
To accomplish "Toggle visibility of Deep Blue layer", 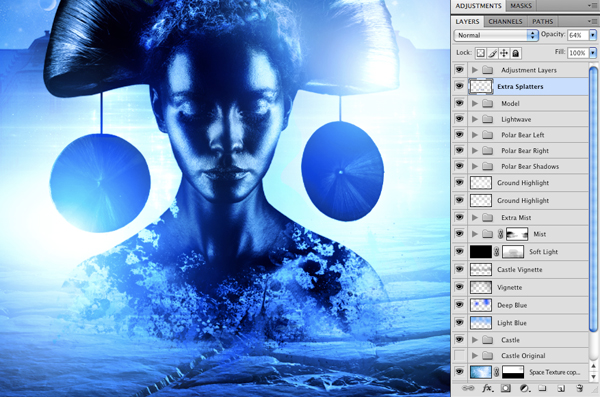I will [x=459, y=305].
